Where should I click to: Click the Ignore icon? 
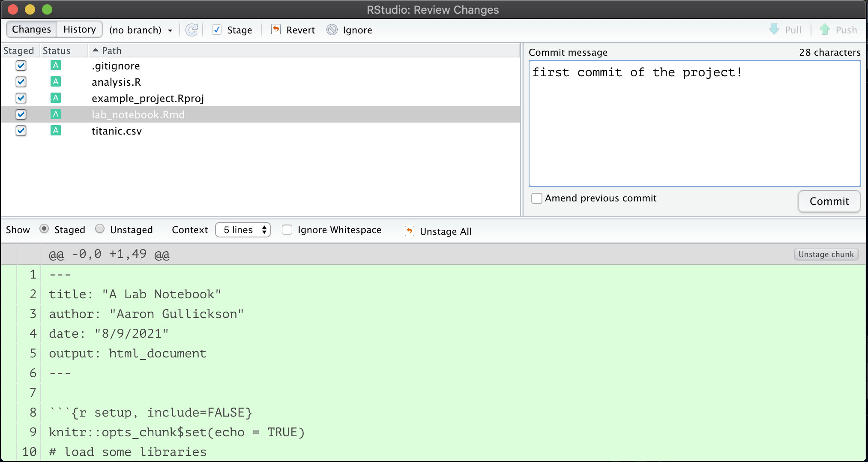332,30
